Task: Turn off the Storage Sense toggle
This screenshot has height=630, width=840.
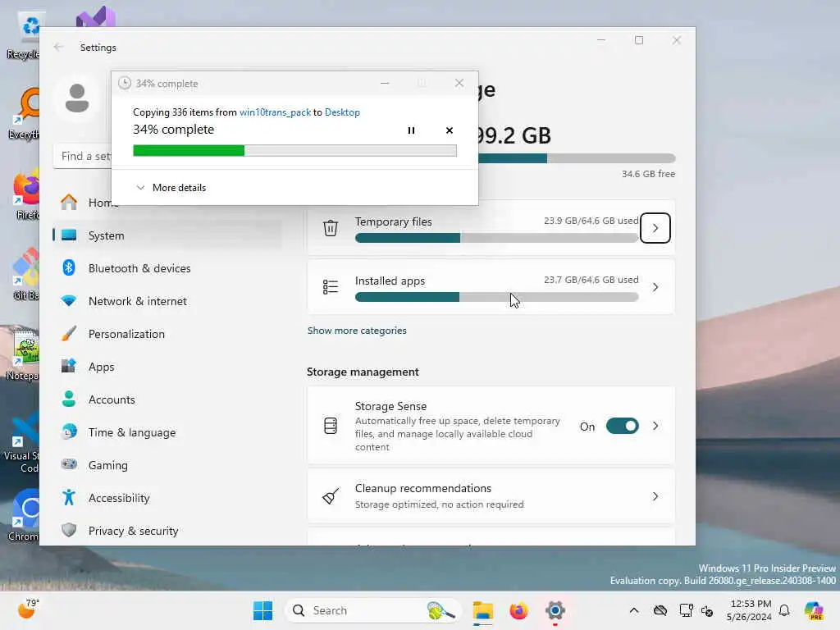Action: (622, 426)
